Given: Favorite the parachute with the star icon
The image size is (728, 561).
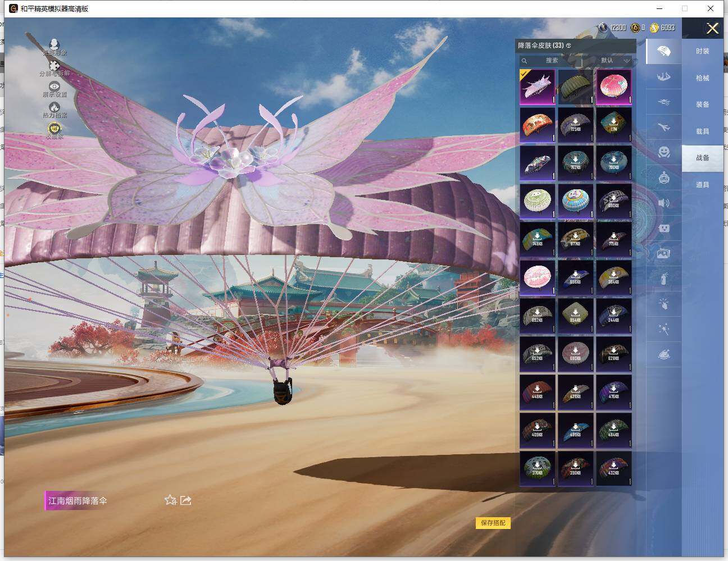Looking at the screenshot, I should tap(171, 500).
